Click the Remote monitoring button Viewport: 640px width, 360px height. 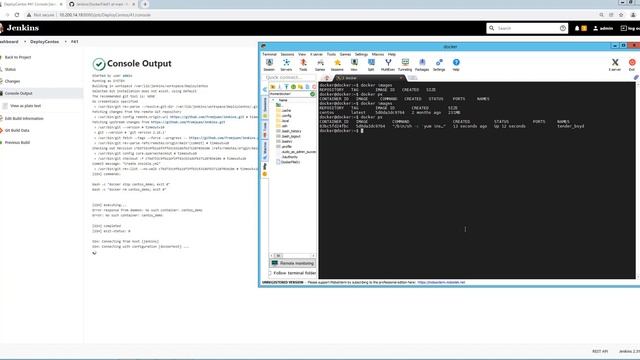point(292,263)
